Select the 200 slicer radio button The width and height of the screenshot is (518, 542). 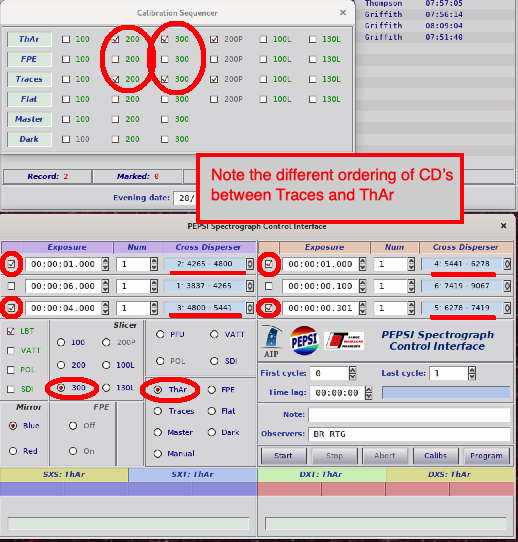[61, 365]
